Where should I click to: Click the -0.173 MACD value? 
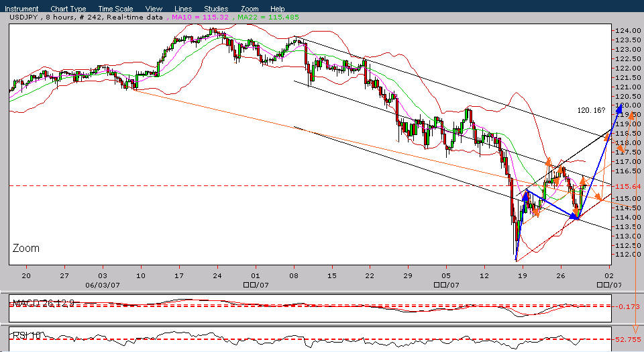[627, 307]
